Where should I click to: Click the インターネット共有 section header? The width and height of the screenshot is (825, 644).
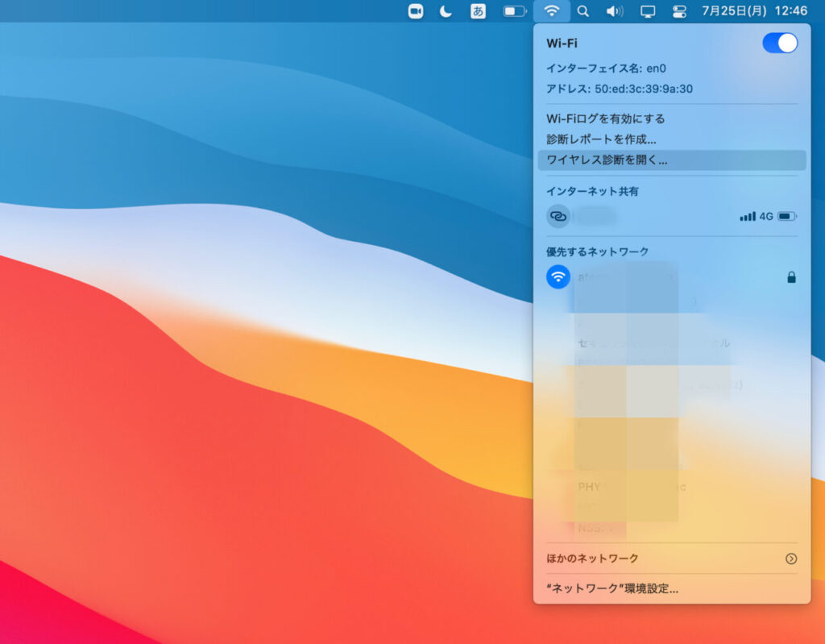tap(592, 191)
